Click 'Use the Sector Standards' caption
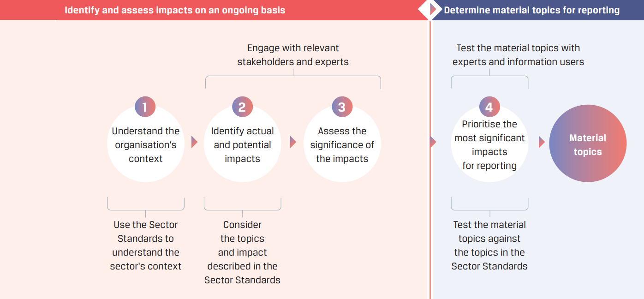 click(x=146, y=245)
